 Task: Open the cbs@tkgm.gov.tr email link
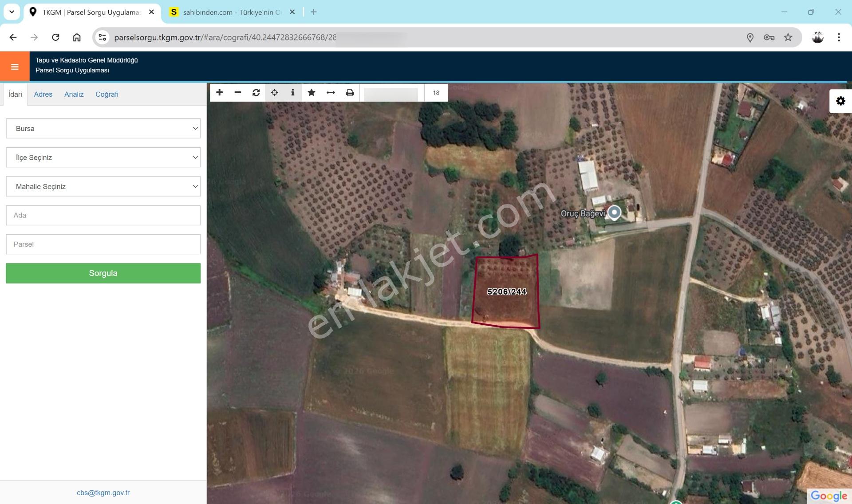pyautogui.click(x=103, y=492)
